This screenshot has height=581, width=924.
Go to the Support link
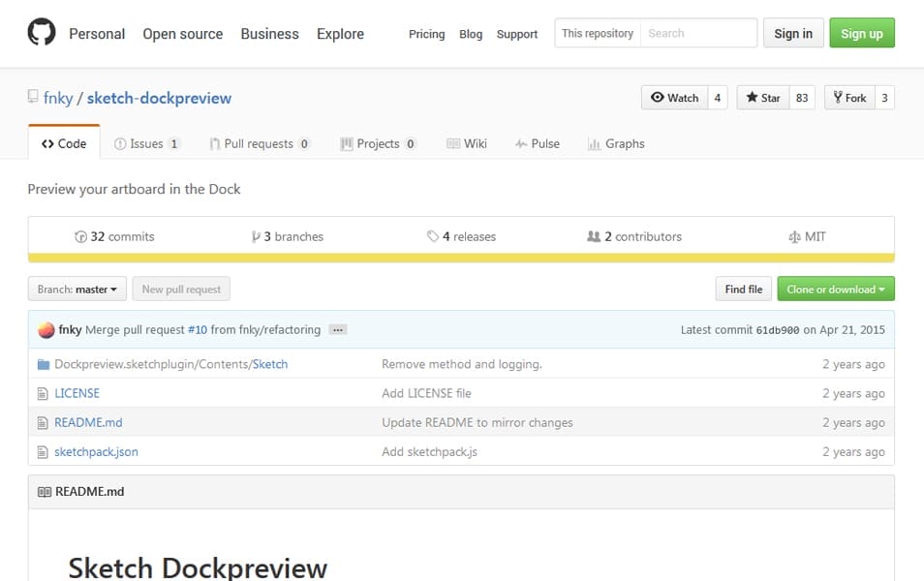click(517, 34)
